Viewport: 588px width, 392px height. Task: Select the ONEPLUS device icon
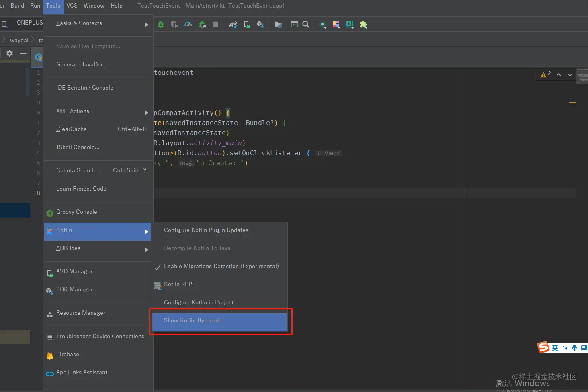coord(4,24)
